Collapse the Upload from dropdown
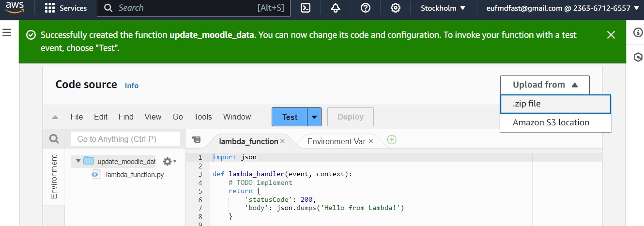644x226 pixels. (545, 85)
